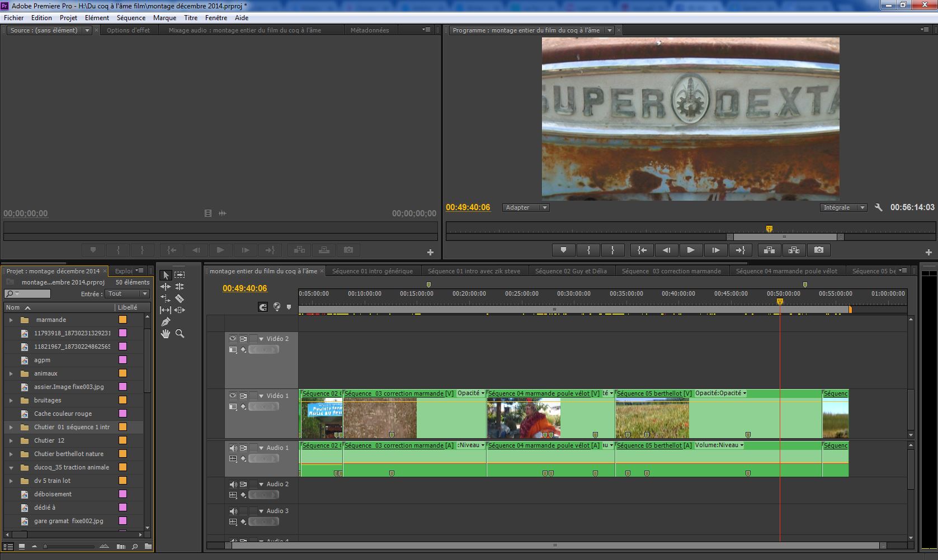Expand the animaux folder

pyautogui.click(x=11, y=374)
